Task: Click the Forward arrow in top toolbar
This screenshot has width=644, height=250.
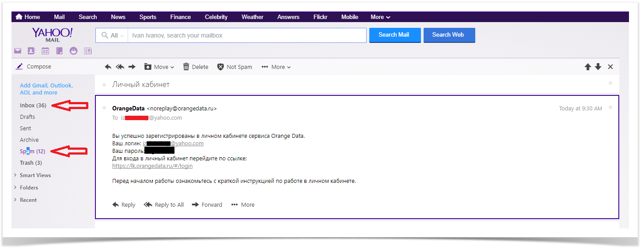Action: pos(132,67)
